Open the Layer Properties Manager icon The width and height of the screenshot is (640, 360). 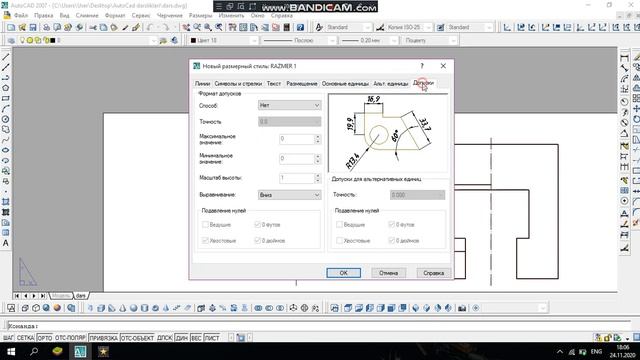[x=11, y=40]
